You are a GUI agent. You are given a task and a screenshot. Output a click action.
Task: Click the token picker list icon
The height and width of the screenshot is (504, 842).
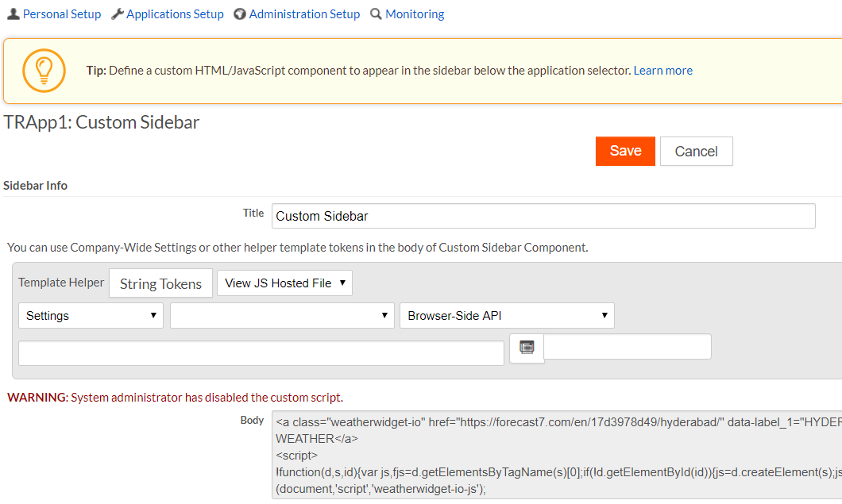[x=527, y=348]
